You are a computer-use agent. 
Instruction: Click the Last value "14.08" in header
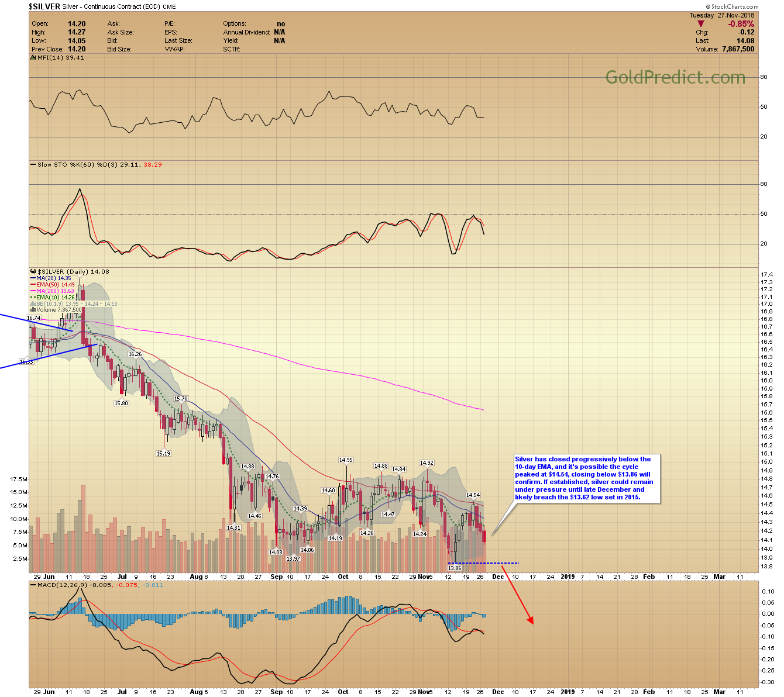(x=745, y=41)
